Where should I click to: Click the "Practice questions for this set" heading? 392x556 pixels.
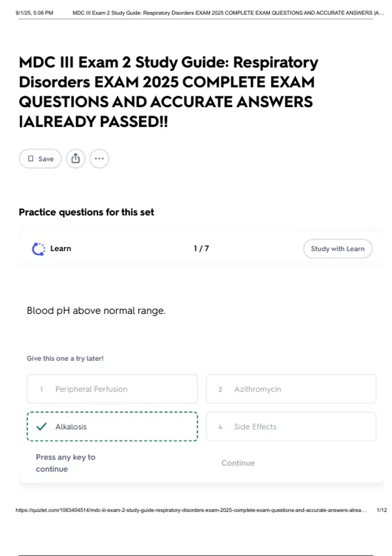tap(86, 212)
